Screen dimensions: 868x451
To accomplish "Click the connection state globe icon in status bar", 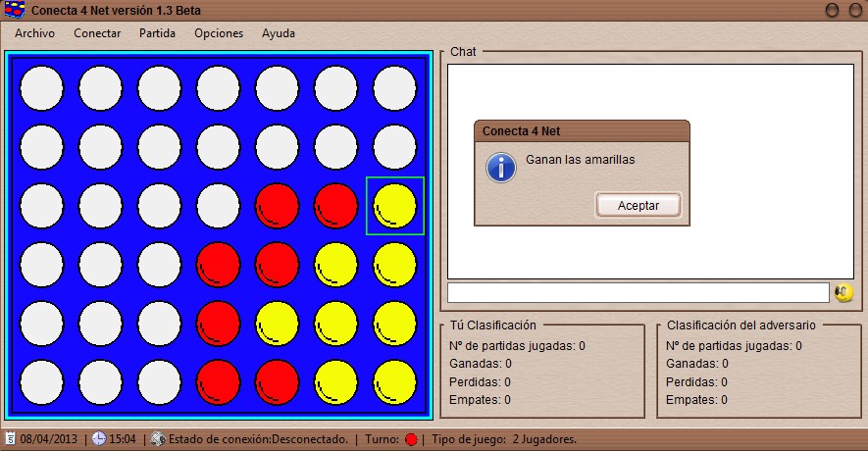I will tap(158, 439).
